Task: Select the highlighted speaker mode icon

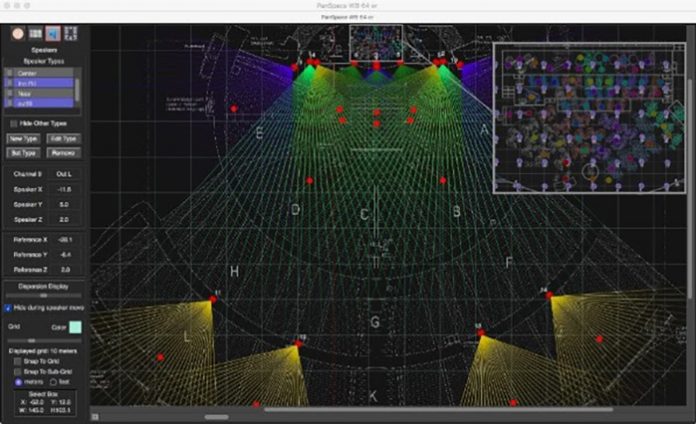Action: click(53, 34)
